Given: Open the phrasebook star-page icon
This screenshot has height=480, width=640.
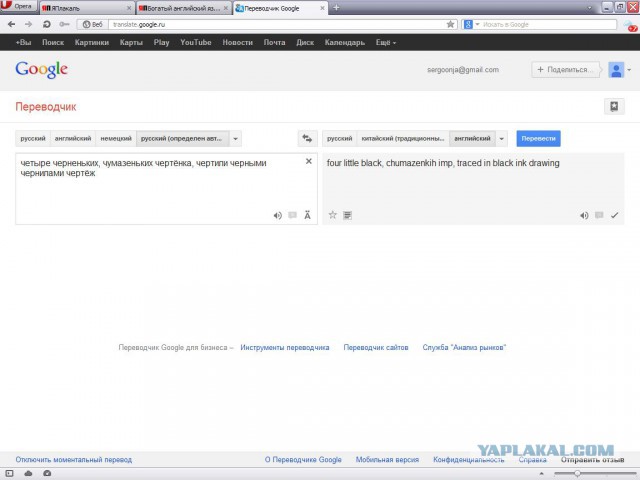Looking at the screenshot, I should [x=614, y=107].
